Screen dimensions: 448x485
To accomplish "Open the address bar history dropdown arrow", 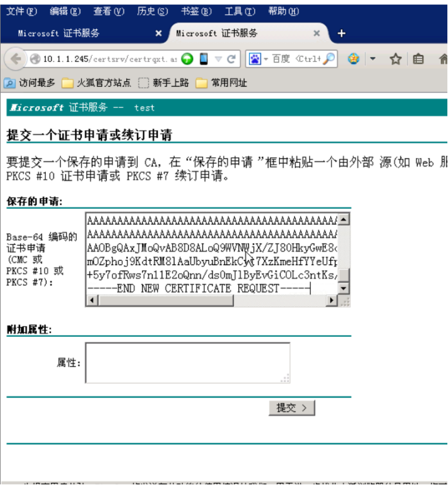I will pyautogui.click(x=219, y=59).
